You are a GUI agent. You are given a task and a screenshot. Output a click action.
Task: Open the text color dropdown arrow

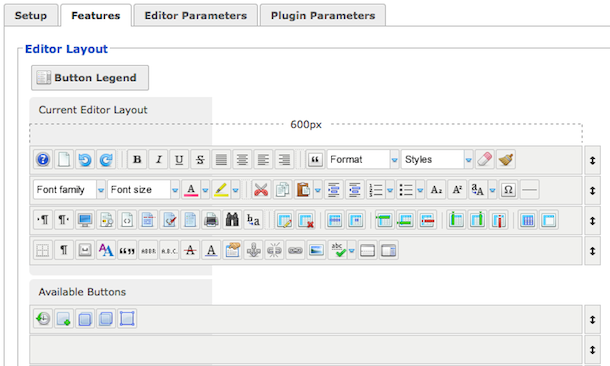point(205,190)
